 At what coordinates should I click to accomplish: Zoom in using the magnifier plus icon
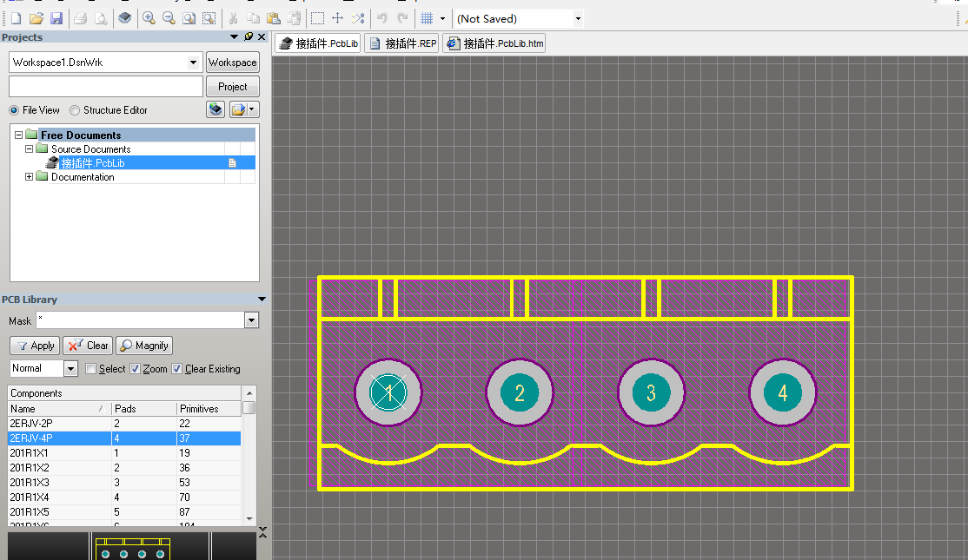(149, 18)
